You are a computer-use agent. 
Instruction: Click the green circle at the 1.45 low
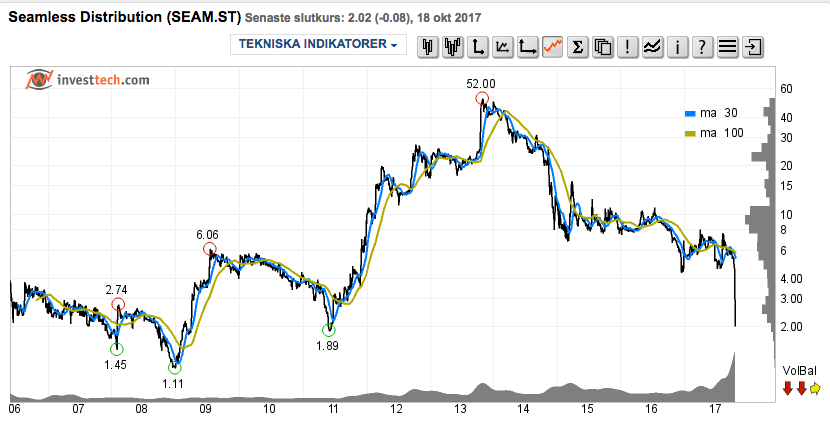pyautogui.click(x=116, y=349)
